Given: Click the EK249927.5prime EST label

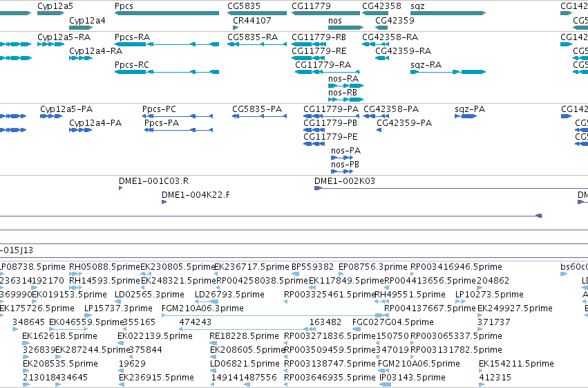Looking at the screenshot, I should [x=515, y=308].
